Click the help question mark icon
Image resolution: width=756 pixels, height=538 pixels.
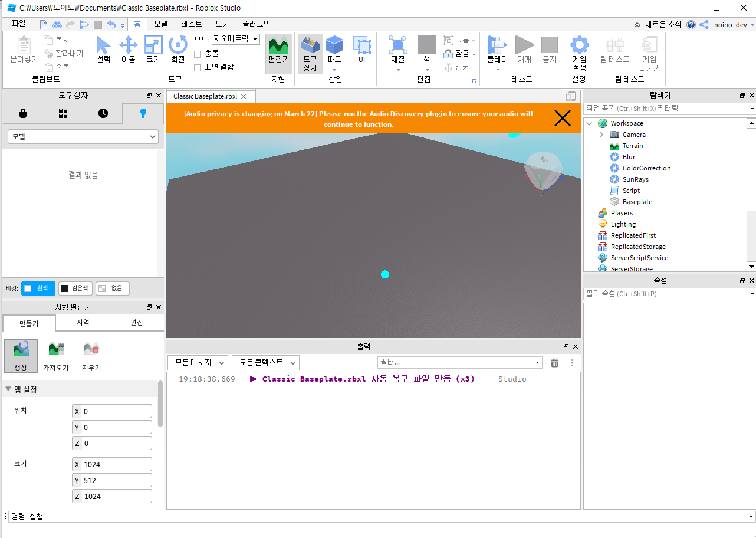click(x=691, y=24)
